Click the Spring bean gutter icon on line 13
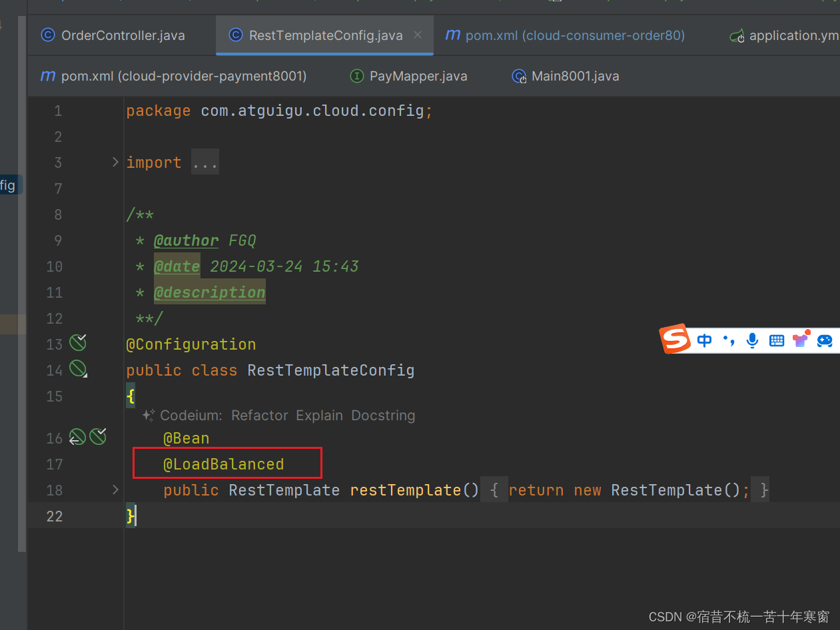 pos(78,342)
